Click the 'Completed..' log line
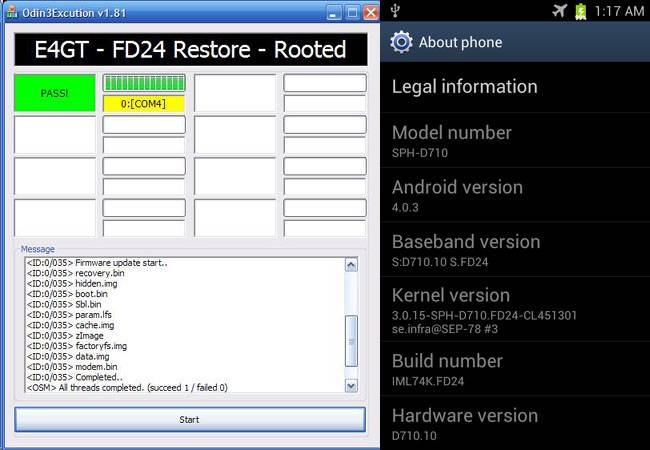The width and height of the screenshot is (650, 450). pyautogui.click(x=75, y=377)
